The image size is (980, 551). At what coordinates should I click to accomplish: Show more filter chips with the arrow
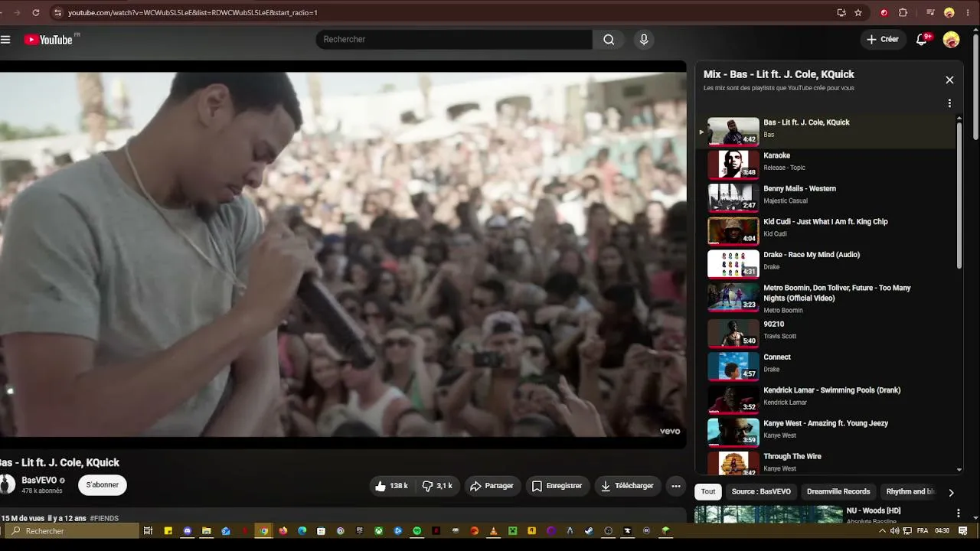coord(951,493)
